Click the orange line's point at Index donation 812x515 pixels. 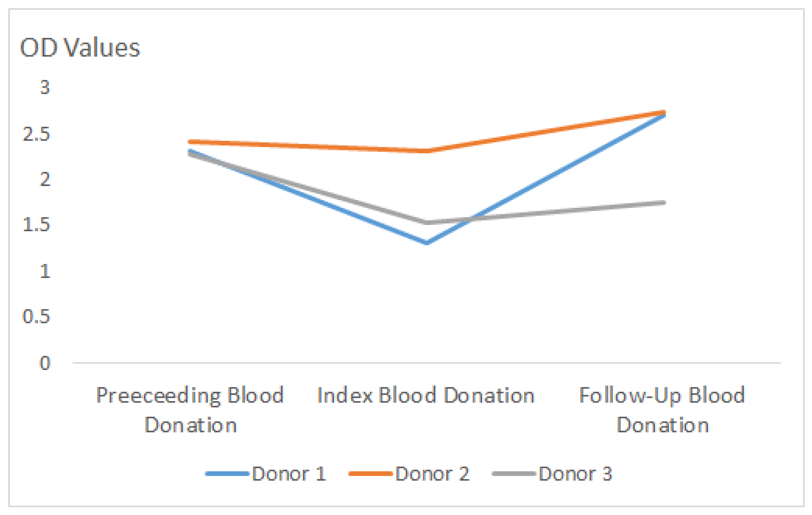pyautogui.click(x=427, y=151)
